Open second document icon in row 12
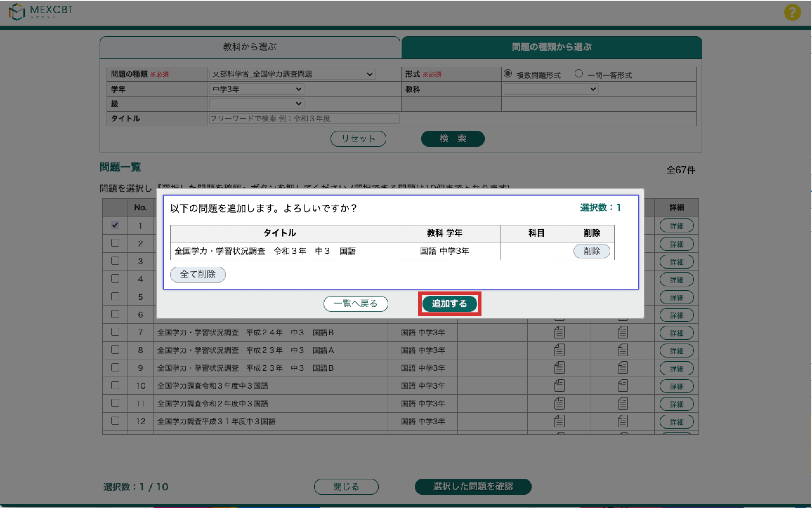The height and width of the screenshot is (508, 812). click(622, 421)
